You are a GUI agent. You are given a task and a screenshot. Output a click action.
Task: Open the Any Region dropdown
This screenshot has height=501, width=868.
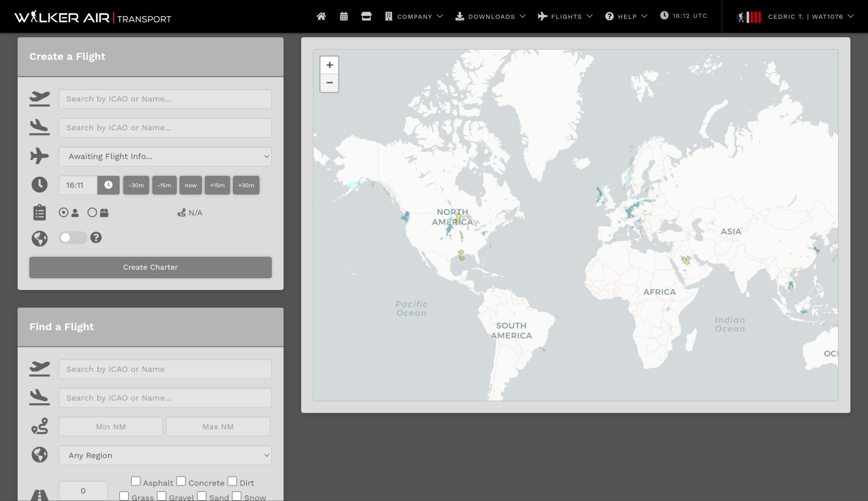(165, 456)
